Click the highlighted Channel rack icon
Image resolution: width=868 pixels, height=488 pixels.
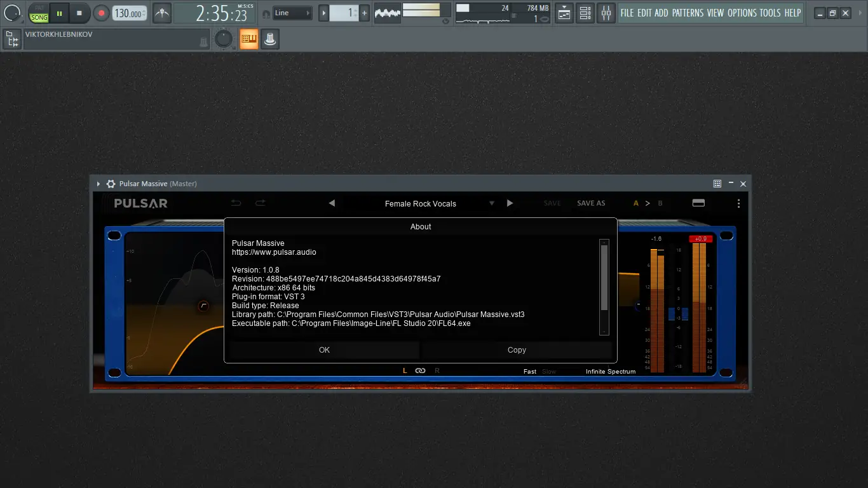(x=248, y=39)
